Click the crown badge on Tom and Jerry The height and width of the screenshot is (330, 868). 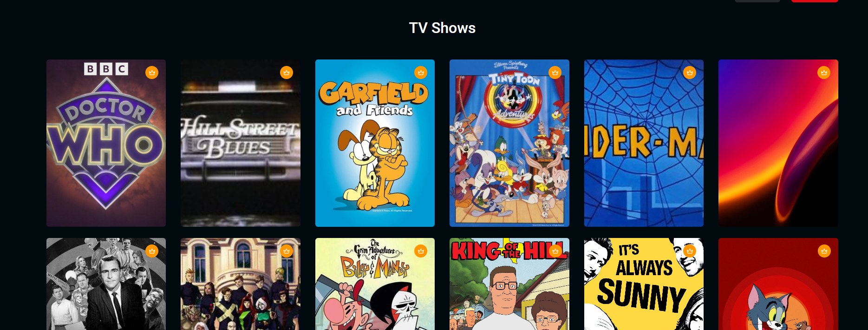[x=824, y=251]
